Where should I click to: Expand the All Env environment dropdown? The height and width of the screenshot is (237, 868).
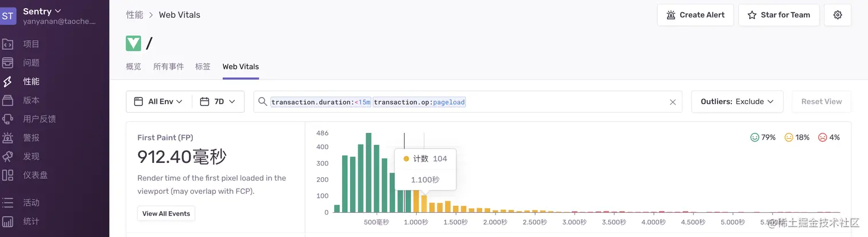click(159, 102)
